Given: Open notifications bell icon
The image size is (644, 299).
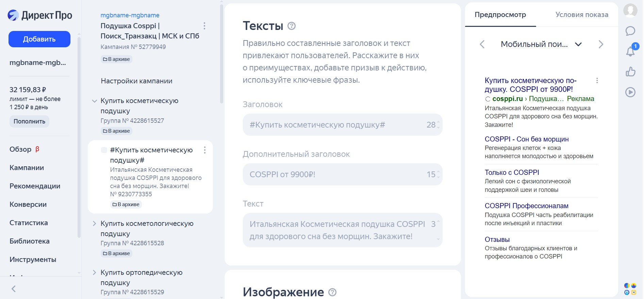Looking at the screenshot, I should tap(630, 51).
